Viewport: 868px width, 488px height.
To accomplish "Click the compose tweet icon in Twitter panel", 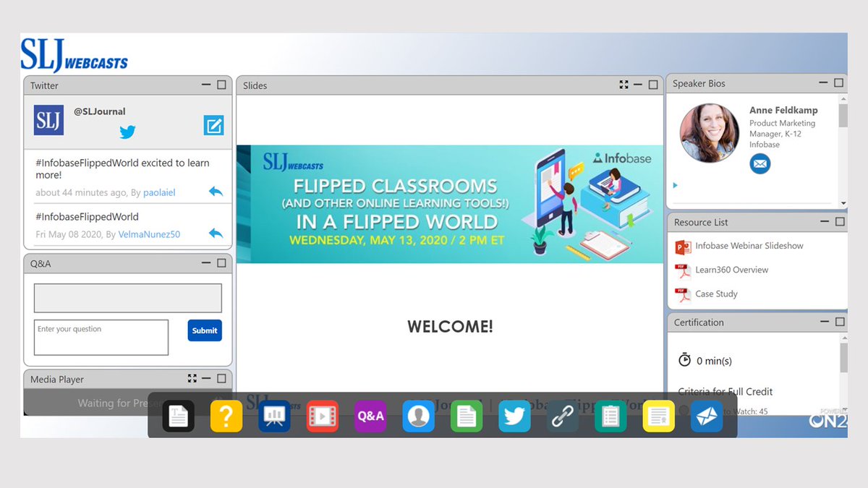I will [x=213, y=125].
